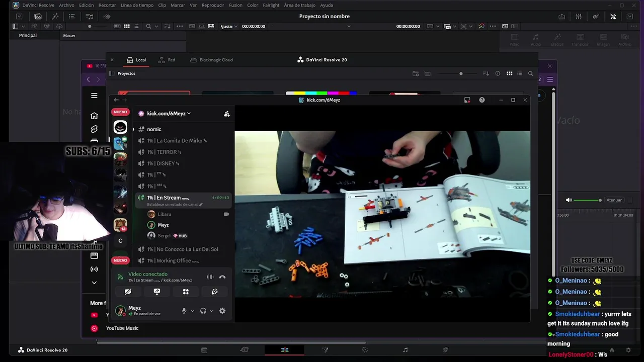Open the Área de trabajo menu
The image size is (644, 362).
(299, 5)
